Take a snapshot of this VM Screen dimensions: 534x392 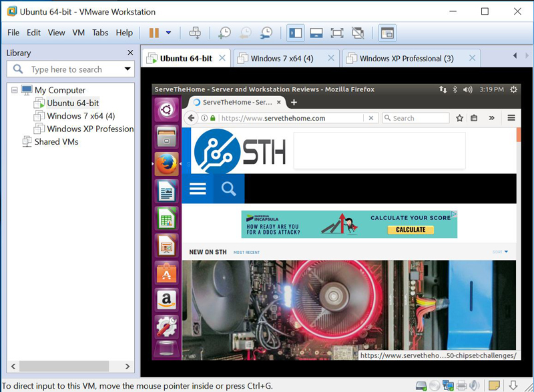click(224, 33)
